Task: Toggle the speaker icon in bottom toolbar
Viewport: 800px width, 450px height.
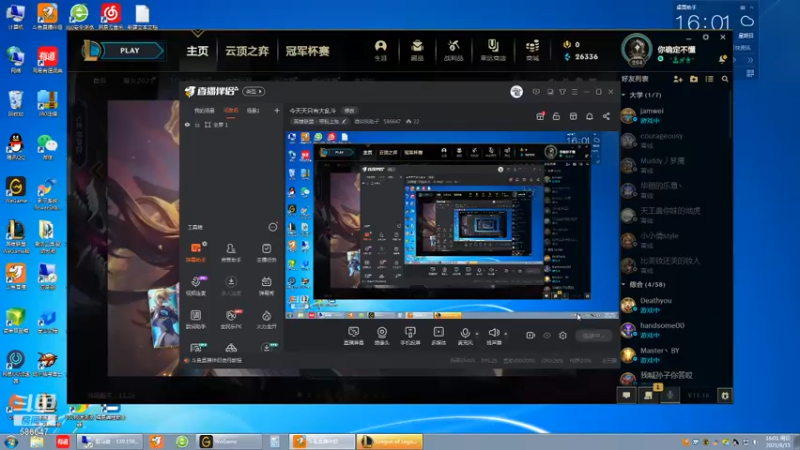Action: pyautogui.click(x=493, y=336)
